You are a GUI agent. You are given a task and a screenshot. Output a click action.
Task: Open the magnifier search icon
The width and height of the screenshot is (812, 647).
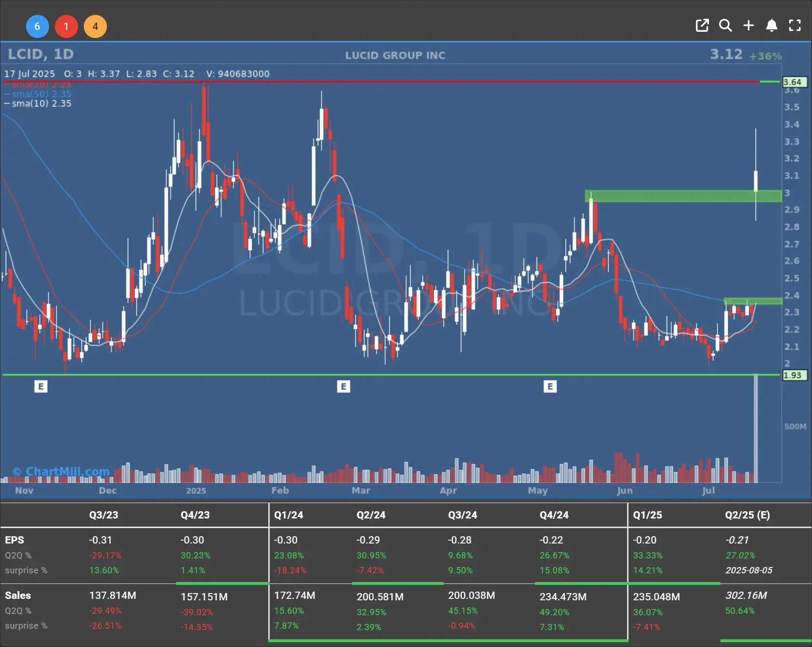click(x=725, y=26)
